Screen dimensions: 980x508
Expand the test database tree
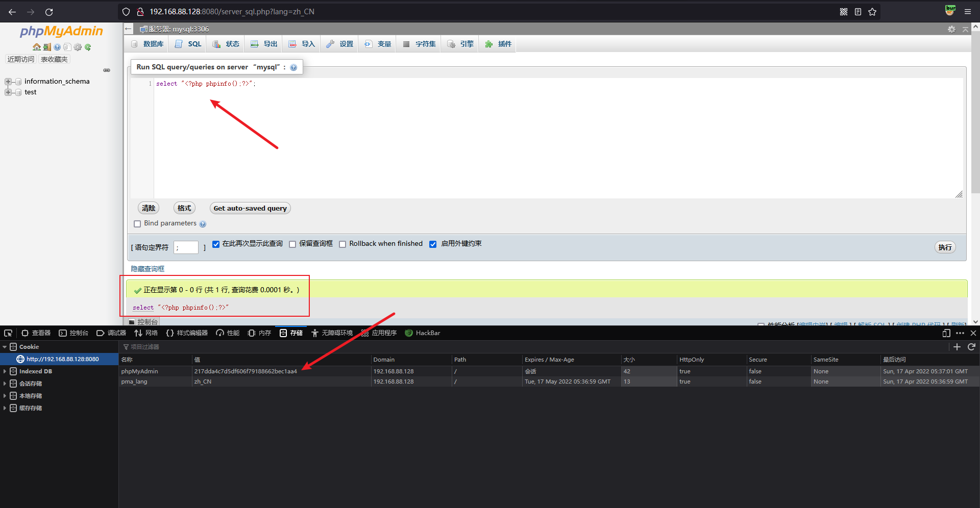click(x=8, y=92)
